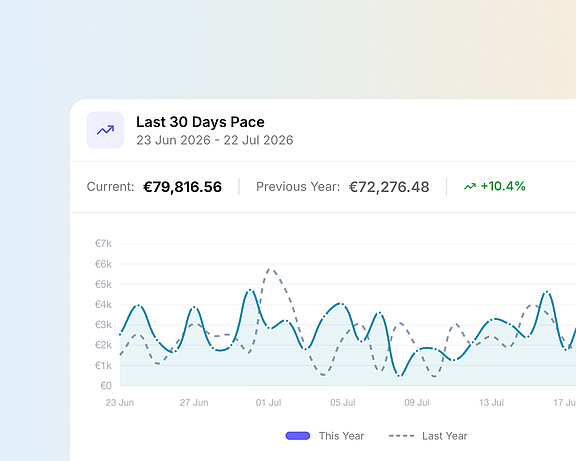Toggle the This Year legend swatch

coord(298,436)
